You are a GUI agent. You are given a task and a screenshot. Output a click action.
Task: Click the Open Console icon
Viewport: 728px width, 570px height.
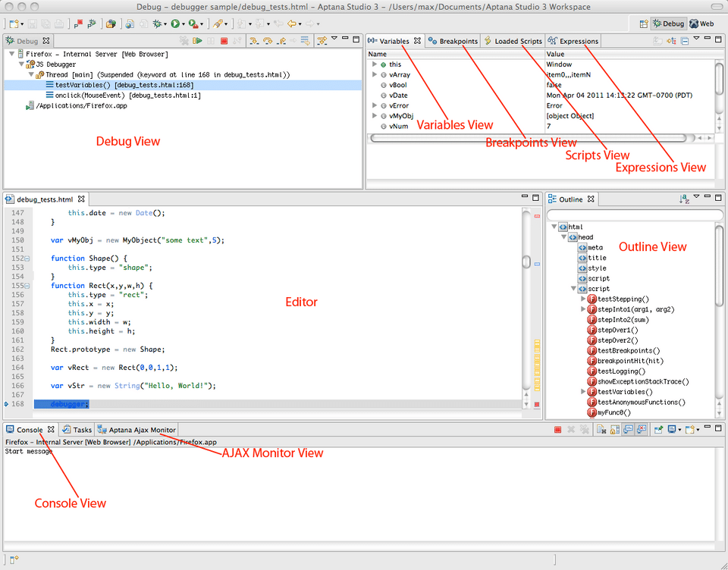(x=690, y=430)
